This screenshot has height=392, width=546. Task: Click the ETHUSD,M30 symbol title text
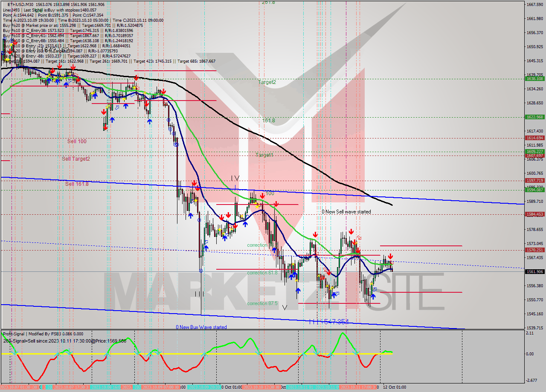[20, 5]
